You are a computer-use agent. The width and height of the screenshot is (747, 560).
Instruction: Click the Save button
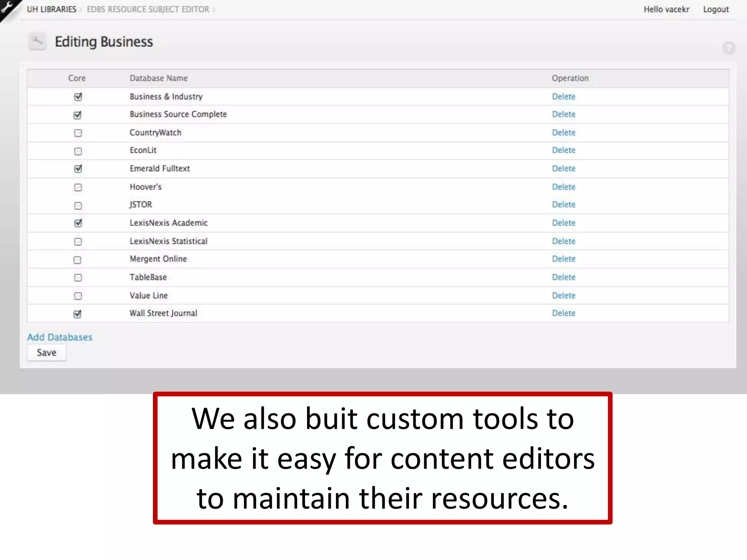47,353
